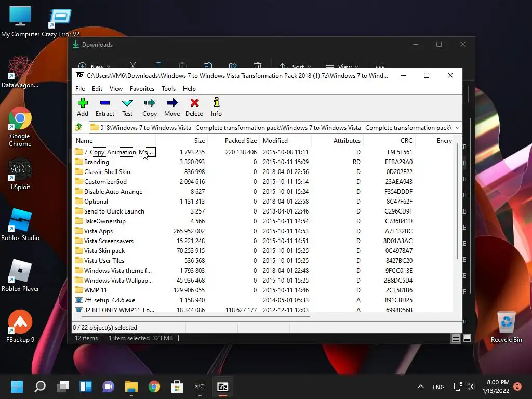532x399 pixels.
Task: Go up one folder level icon
Action: click(x=78, y=127)
